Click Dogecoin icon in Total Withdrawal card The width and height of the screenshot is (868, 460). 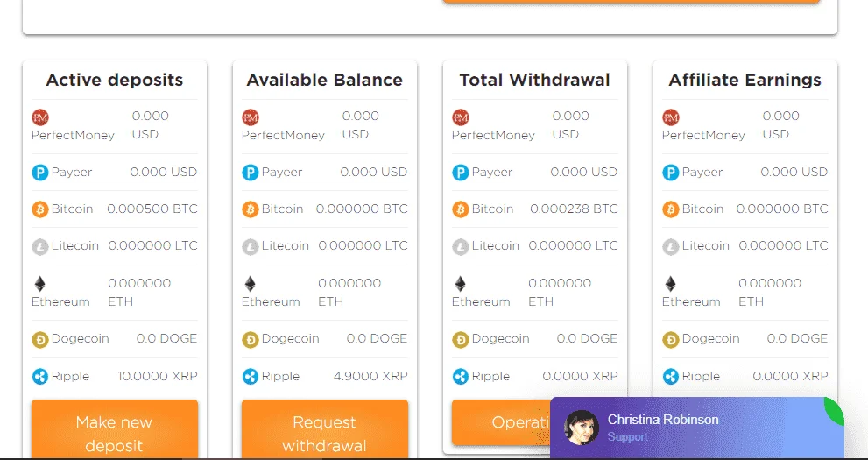coord(461,339)
